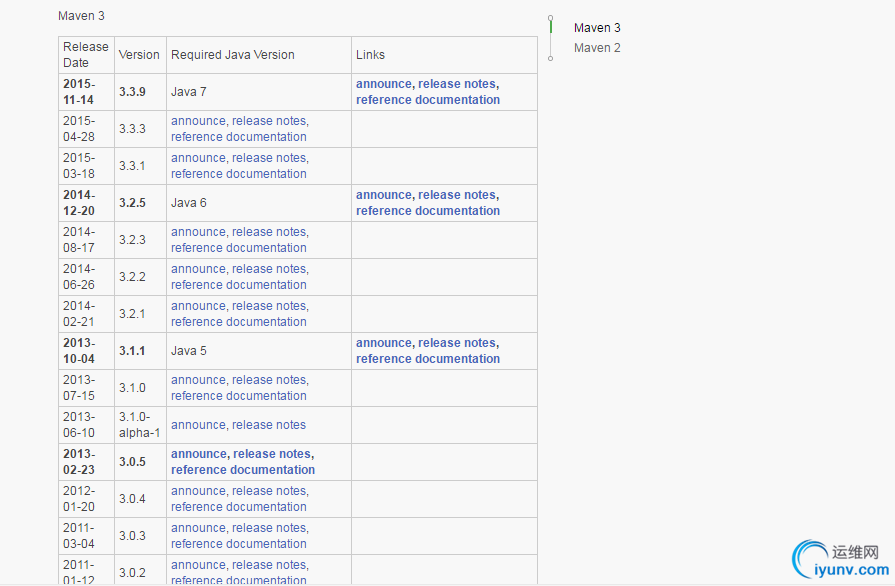Click announce in the 3.2.3 row

click(198, 232)
